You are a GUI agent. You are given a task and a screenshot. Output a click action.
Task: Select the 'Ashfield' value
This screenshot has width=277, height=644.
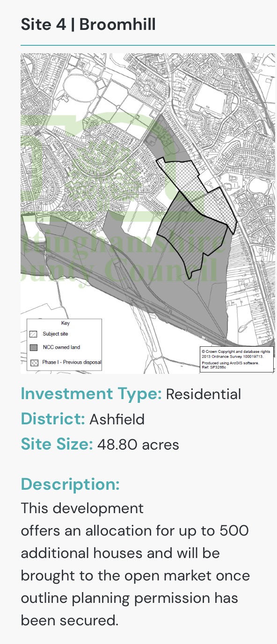(x=117, y=419)
